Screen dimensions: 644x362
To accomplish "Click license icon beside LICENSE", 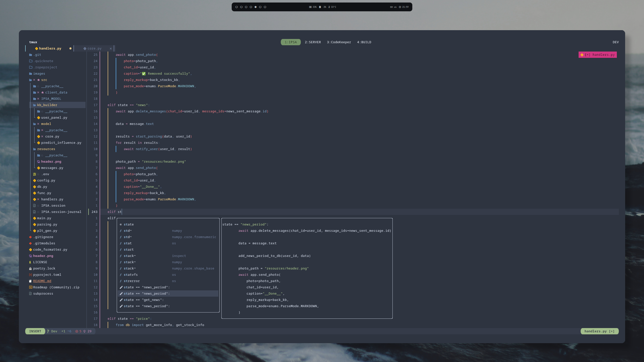I will (30, 262).
